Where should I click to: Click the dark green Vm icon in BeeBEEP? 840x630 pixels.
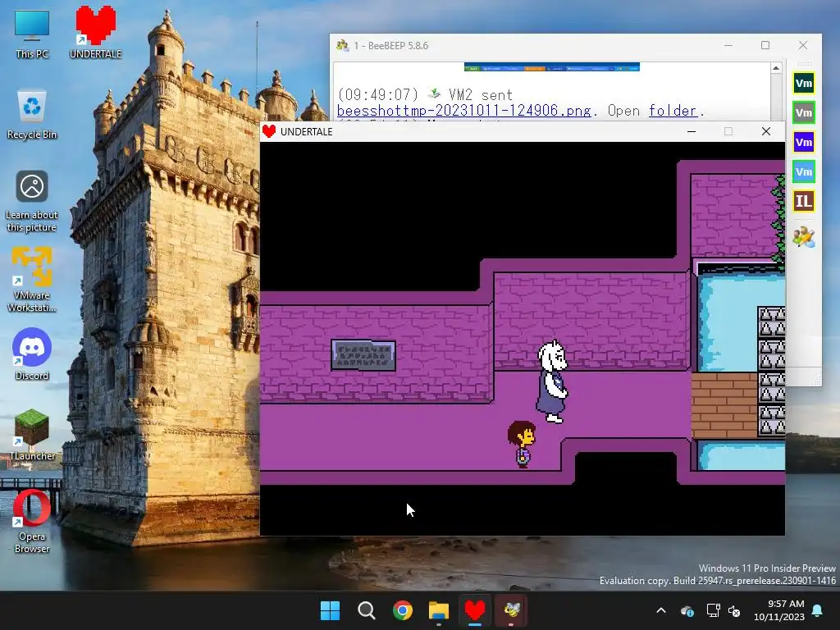pyautogui.click(x=804, y=83)
